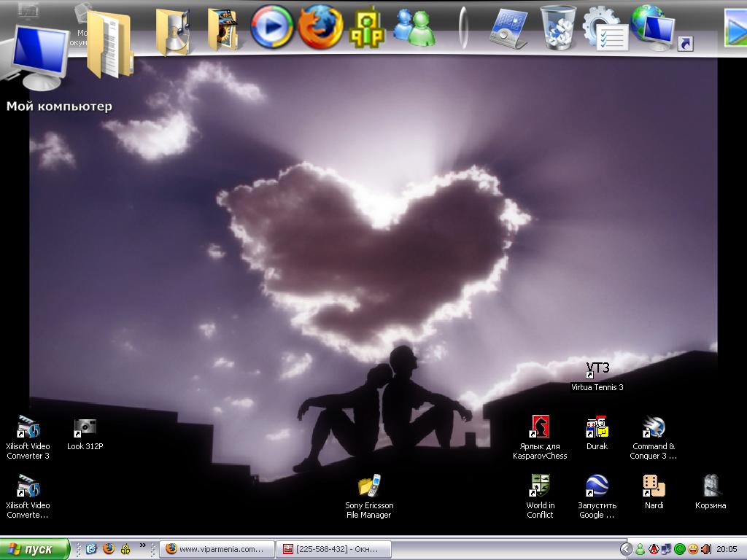Launch Windows Media Player from the dock
The width and height of the screenshot is (747, 560).
click(272, 28)
